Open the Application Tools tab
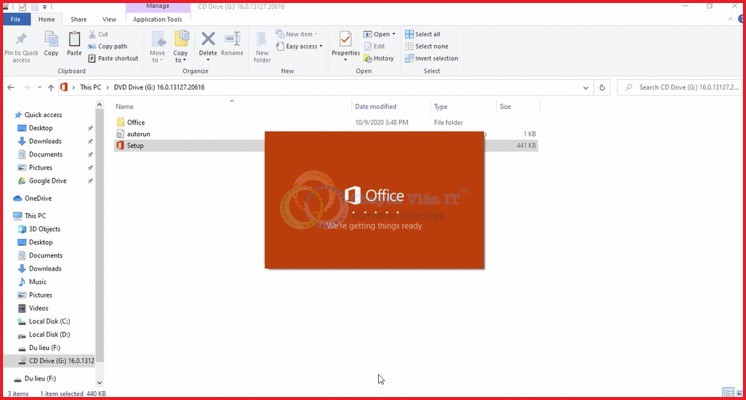746x400 pixels. coord(157,20)
